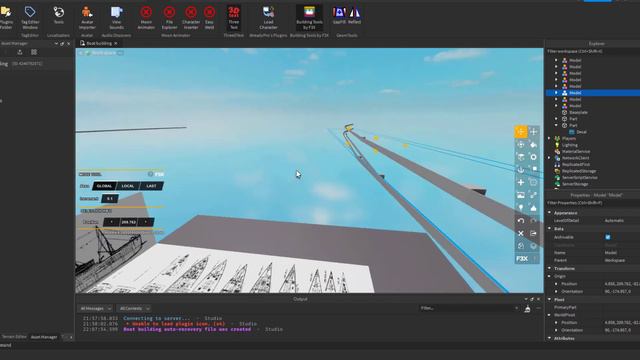
Task: Click the Asset Manager grid view icon
Action: (x=34, y=52)
